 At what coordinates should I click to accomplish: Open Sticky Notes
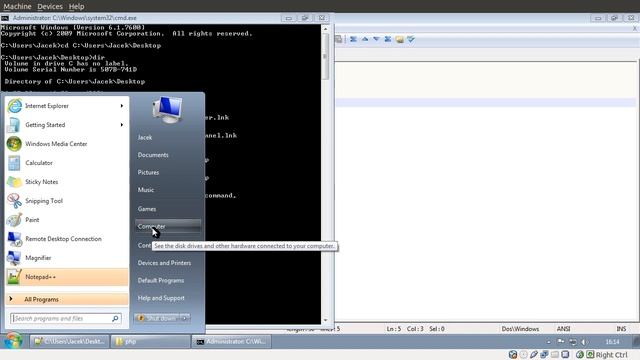67,182
